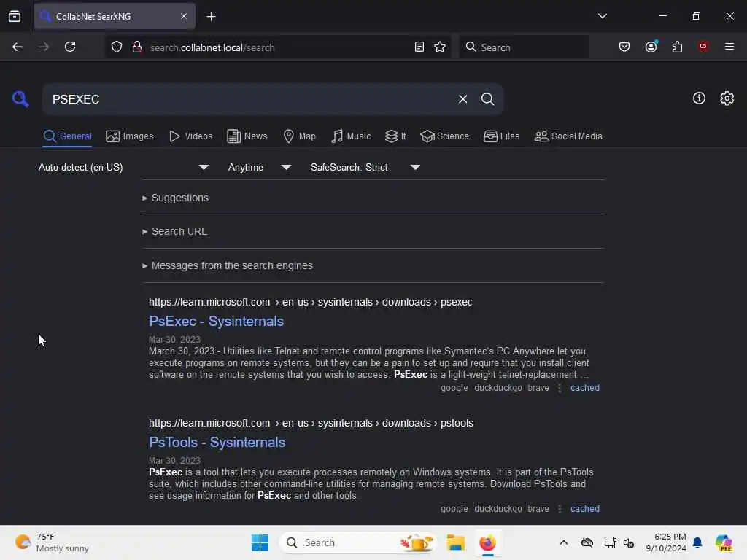Click the psexec result URL breadcrumb
This screenshot has height=560, width=747.
point(310,302)
